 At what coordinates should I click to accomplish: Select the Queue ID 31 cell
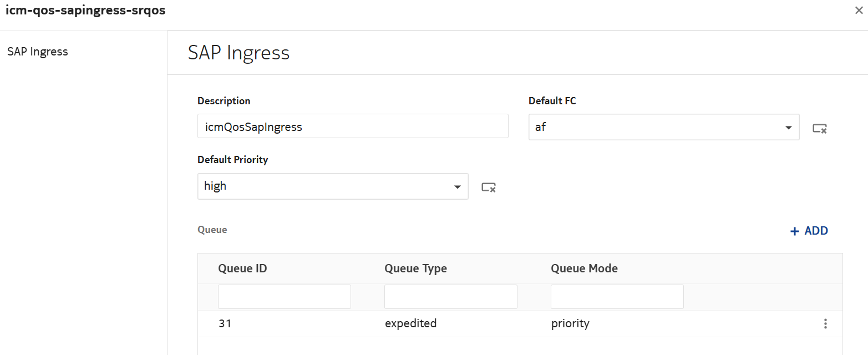tap(225, 323)
